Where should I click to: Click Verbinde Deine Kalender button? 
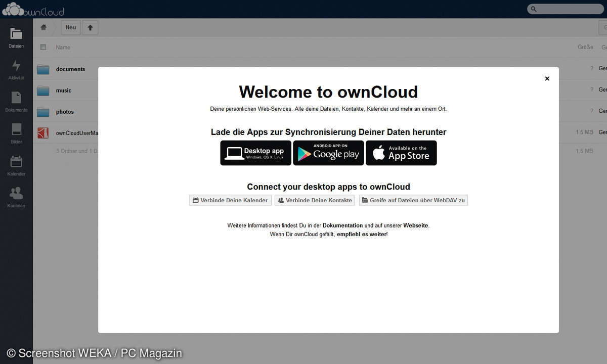tap(230, 200)
